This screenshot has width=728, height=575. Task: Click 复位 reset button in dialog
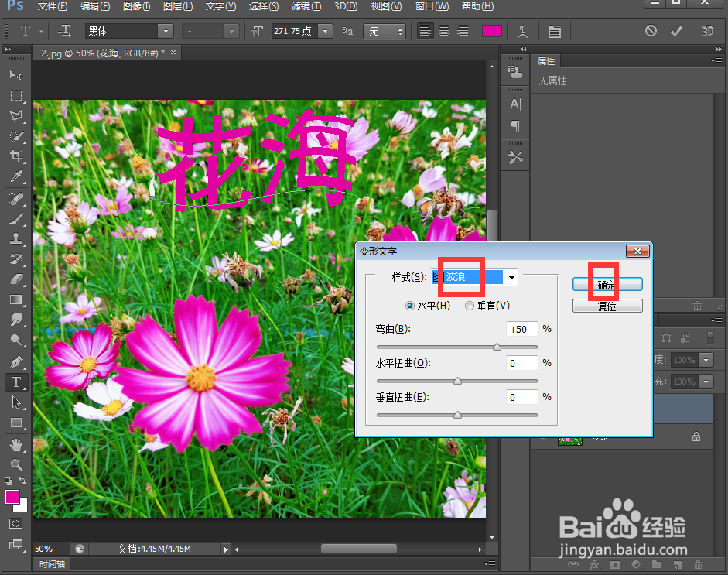607,306
